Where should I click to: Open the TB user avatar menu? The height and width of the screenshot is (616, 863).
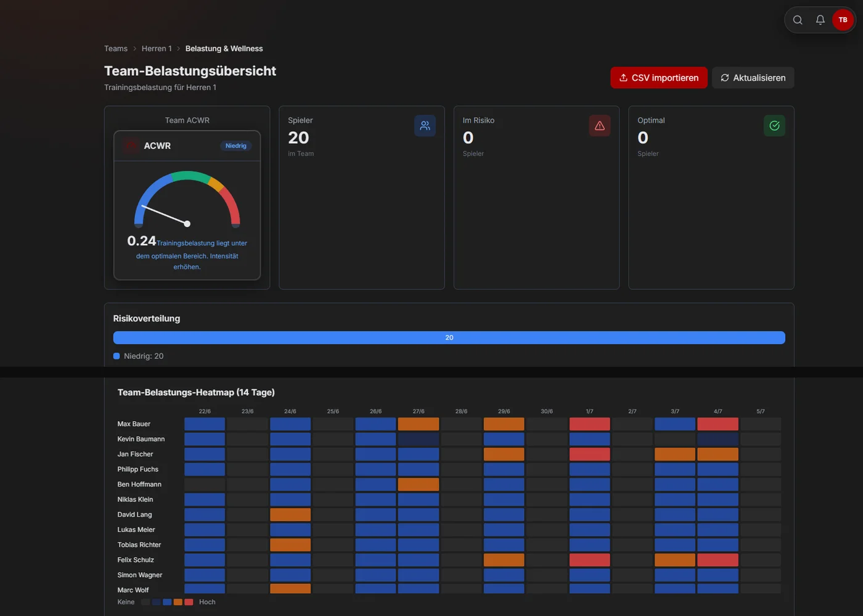click(x=843, y=20)
